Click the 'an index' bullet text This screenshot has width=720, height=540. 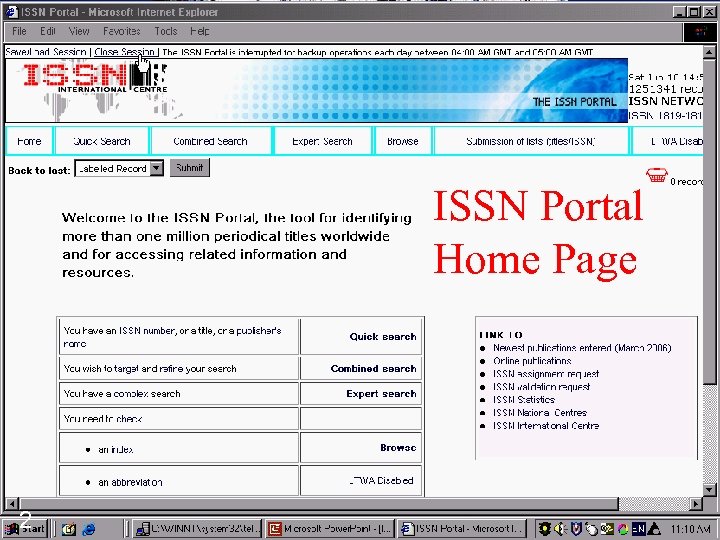tap(116, 450)
